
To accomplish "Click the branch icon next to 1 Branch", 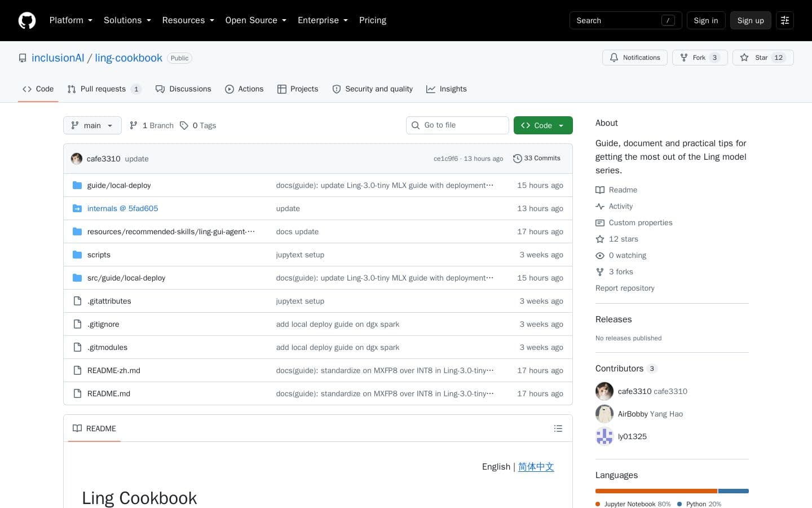I will click(134, 125).
